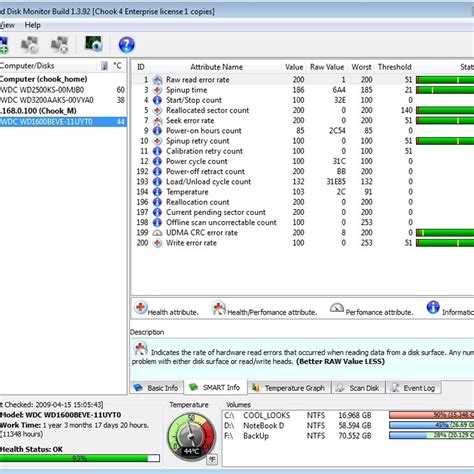Click the Power cycle count info icon
474x474 pixels.
click(x=157, y=161)
